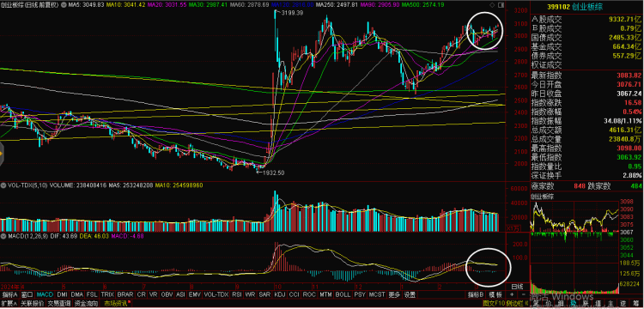Open the 资金流向 tab
644x309 pixels.
[x=86, y=304]
